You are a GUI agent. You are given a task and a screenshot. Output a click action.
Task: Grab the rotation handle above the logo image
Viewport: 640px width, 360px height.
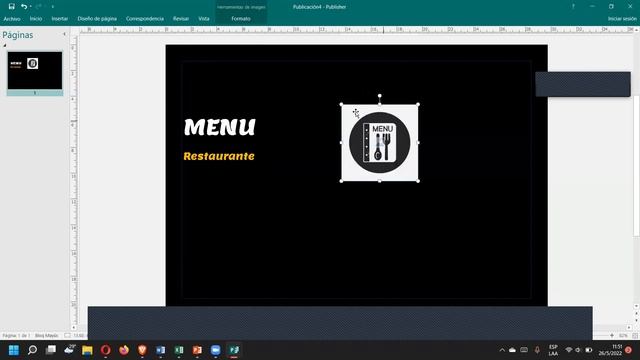[380, 96]
